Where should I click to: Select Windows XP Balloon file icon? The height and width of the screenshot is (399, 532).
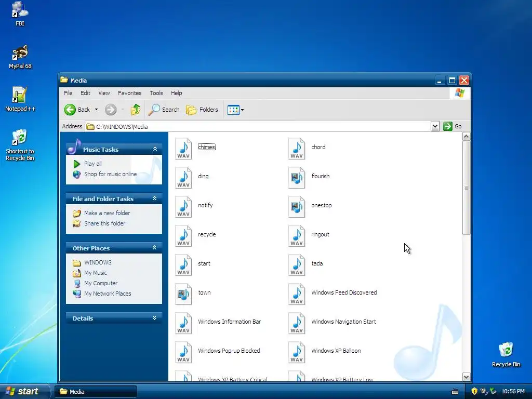pyautogui.click(x=297, y=352)
